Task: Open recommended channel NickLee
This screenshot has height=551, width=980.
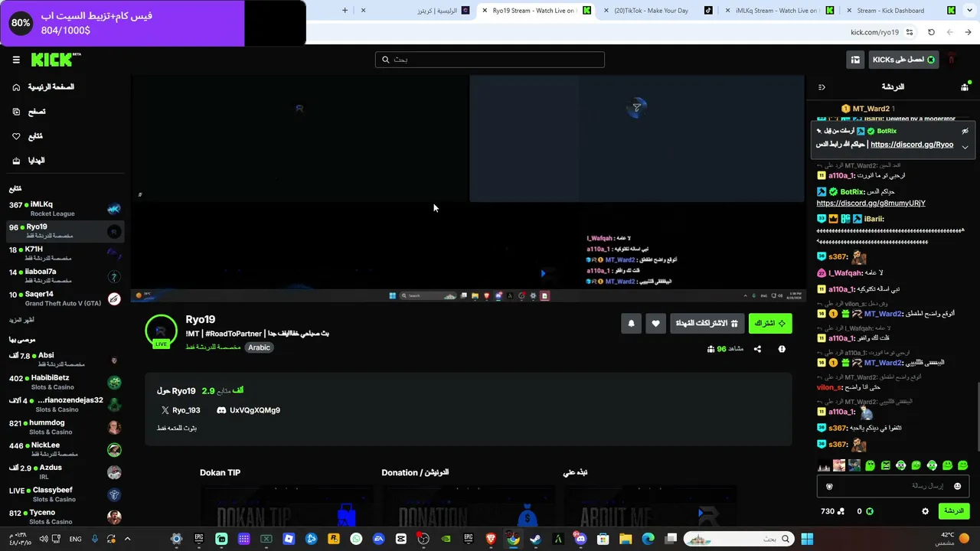Action: tap(65, 449)
